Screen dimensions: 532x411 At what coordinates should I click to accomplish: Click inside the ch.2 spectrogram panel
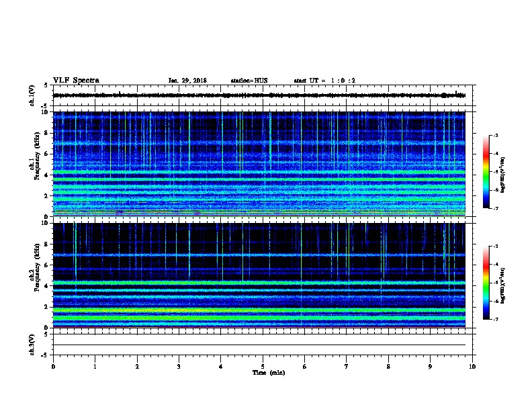259,275
